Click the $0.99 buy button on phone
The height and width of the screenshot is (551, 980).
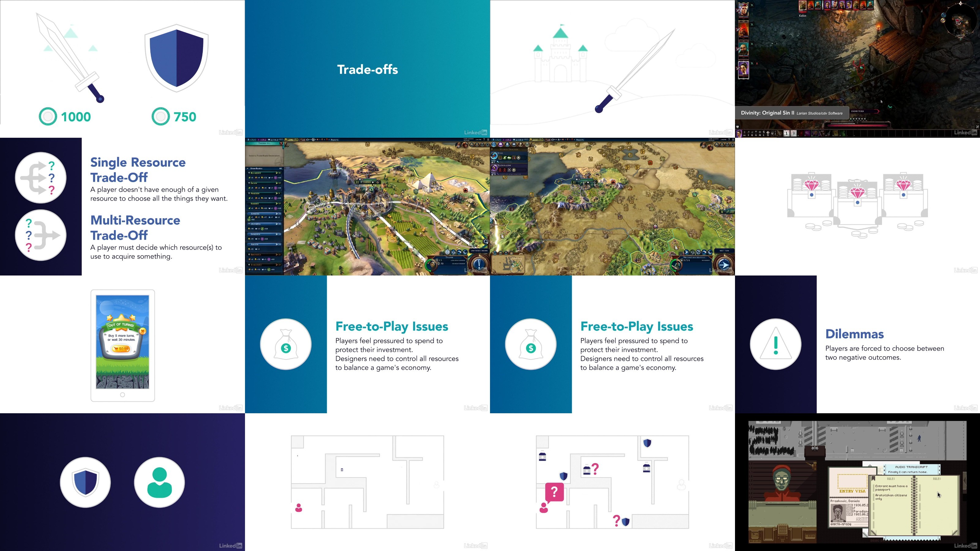point(121,348)
